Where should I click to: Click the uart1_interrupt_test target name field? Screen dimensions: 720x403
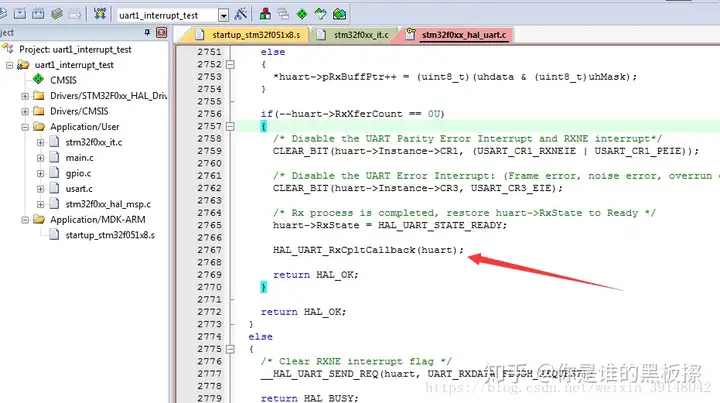click(167, 15)
